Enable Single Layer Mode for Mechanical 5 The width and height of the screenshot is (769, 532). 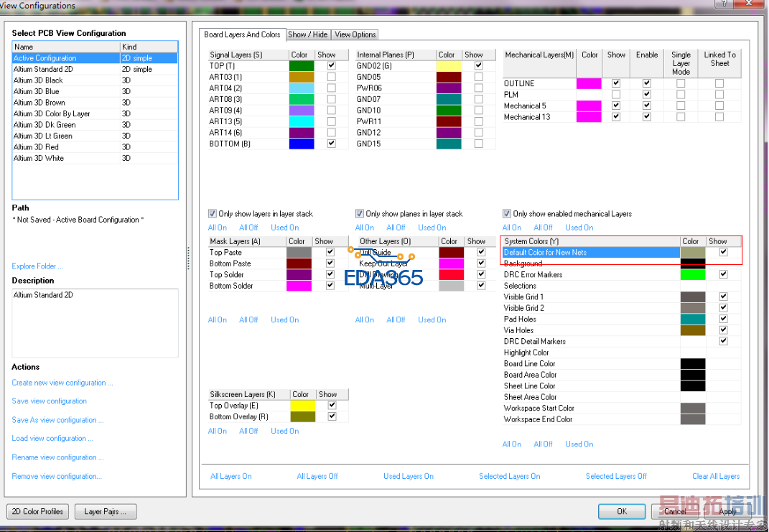[x=681, y=106]
